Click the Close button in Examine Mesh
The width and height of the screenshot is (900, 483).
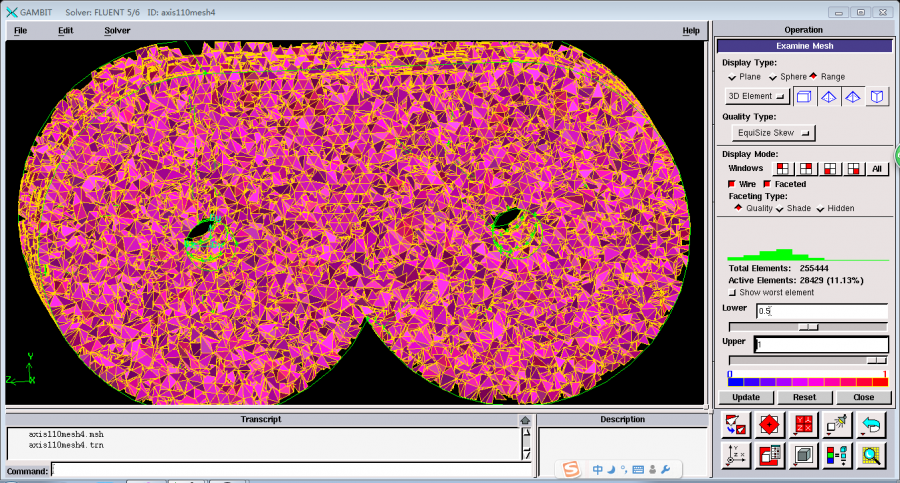tap(863, 397)
